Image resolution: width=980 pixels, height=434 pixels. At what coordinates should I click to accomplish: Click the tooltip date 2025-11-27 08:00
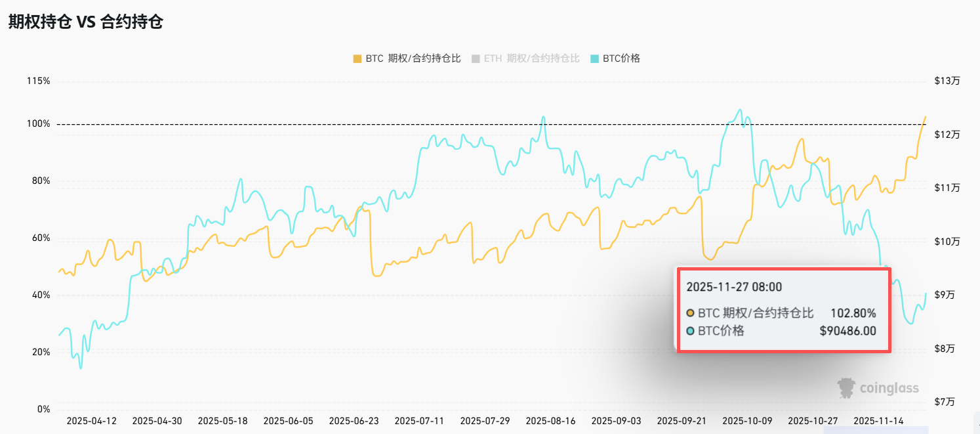(x=733, y=287)
